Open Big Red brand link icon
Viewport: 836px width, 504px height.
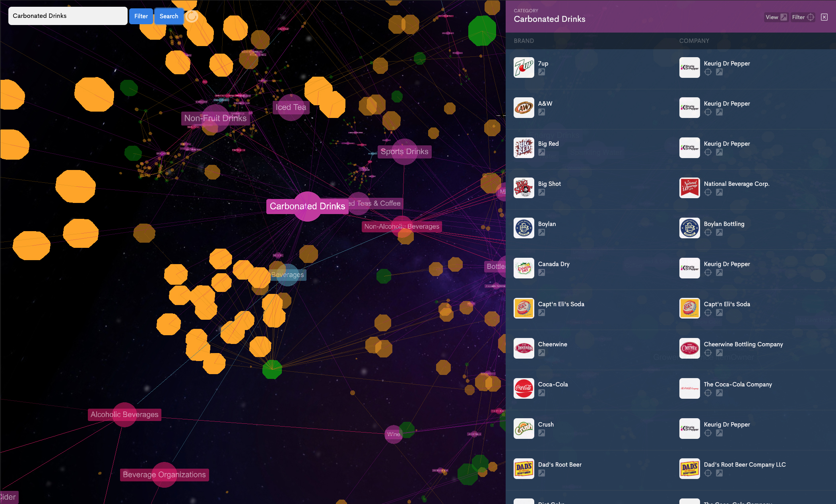pos(541,153)
